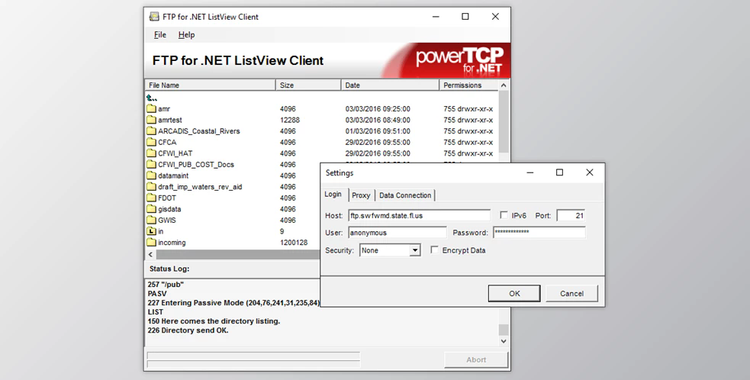Minimize the FTP ListView Client window
Viewport: 750px width, 380px height.
[436, 17]
